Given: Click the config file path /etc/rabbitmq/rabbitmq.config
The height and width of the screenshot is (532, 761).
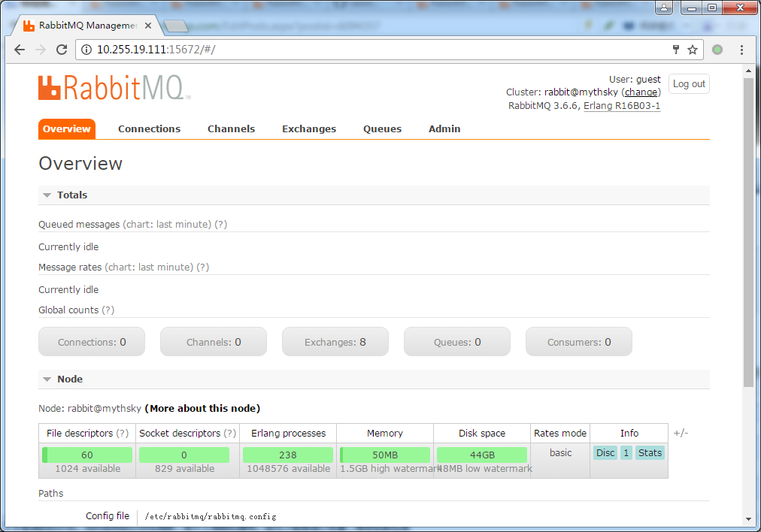Looking at the screenshot, I should click(x=211, y=516).
